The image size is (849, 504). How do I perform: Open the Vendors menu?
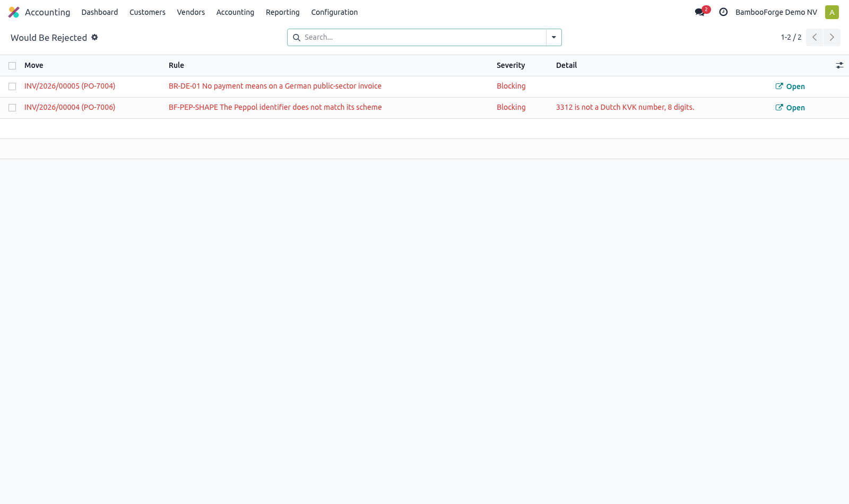(191, 12)
